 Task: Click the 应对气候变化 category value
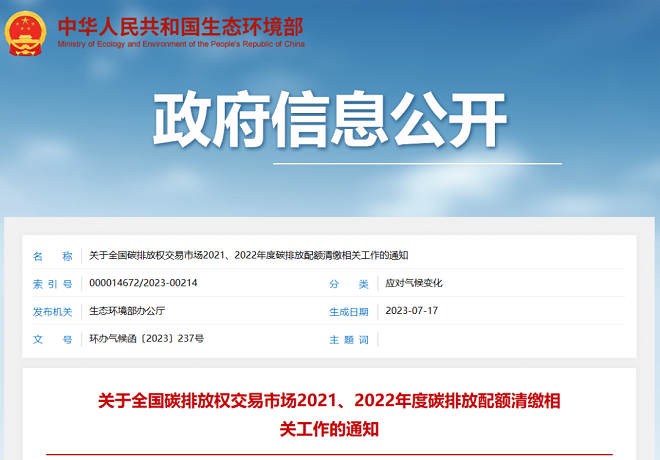click(413, 283)
